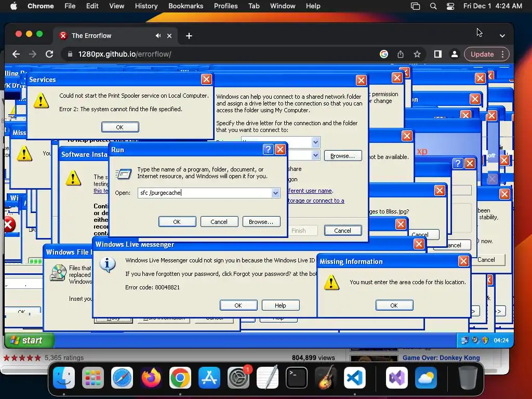Click the help question mark in Run
532x399 pixels.
pos(268,149)
